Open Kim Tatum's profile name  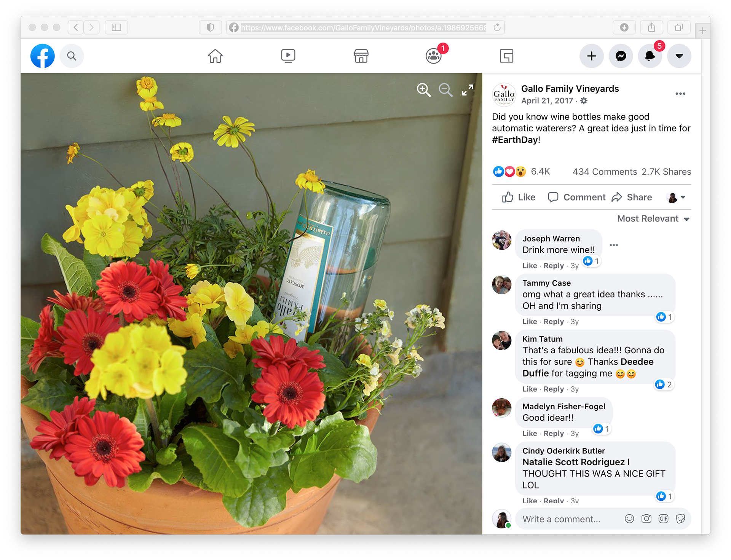point(542,339)
